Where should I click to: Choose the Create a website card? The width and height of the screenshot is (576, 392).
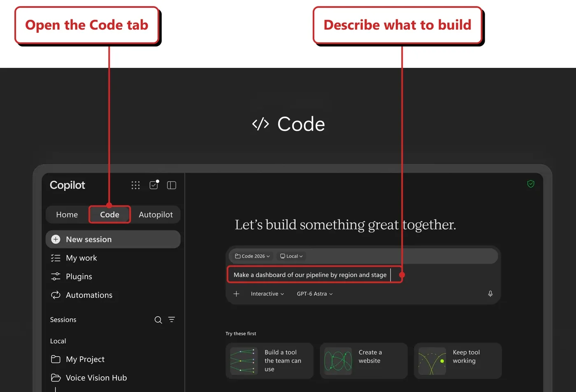(364, 361)
